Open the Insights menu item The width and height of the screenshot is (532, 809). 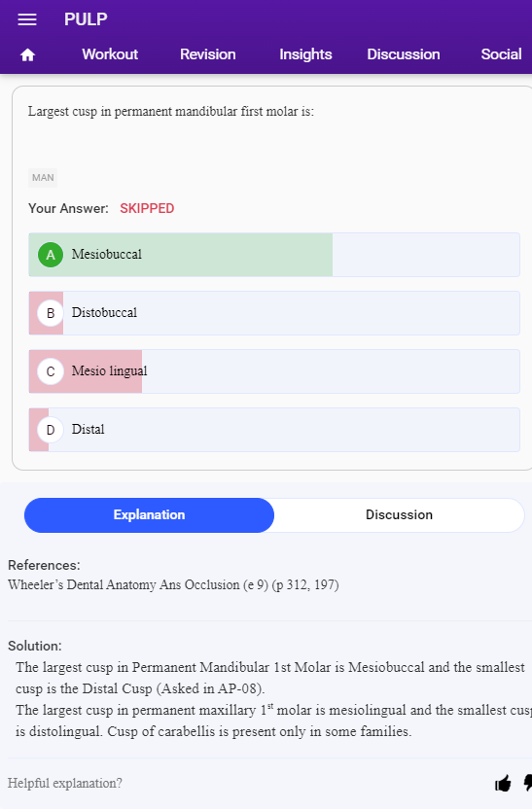pos(305,54)
